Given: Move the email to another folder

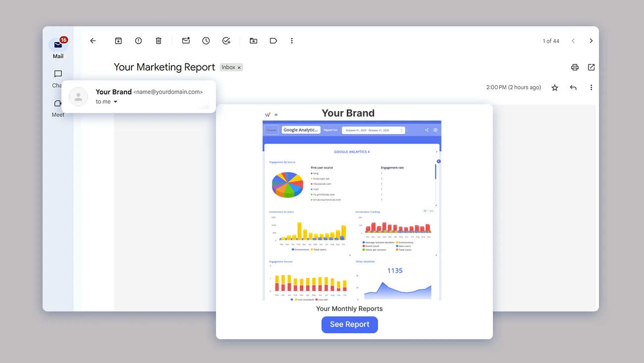Looking at the screenshot, I should point(253,41).
